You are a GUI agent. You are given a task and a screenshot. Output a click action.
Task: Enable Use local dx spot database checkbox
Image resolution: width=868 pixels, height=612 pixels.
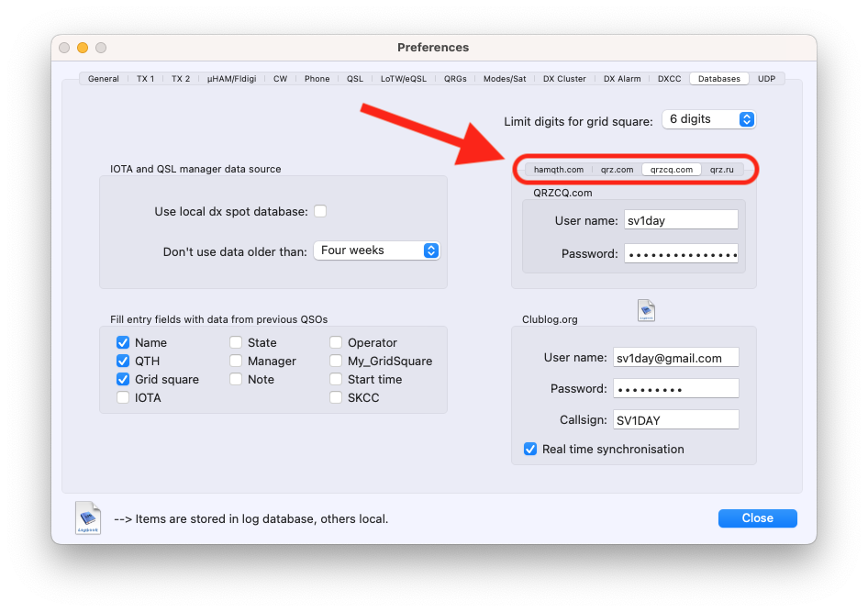click(320, 211)
